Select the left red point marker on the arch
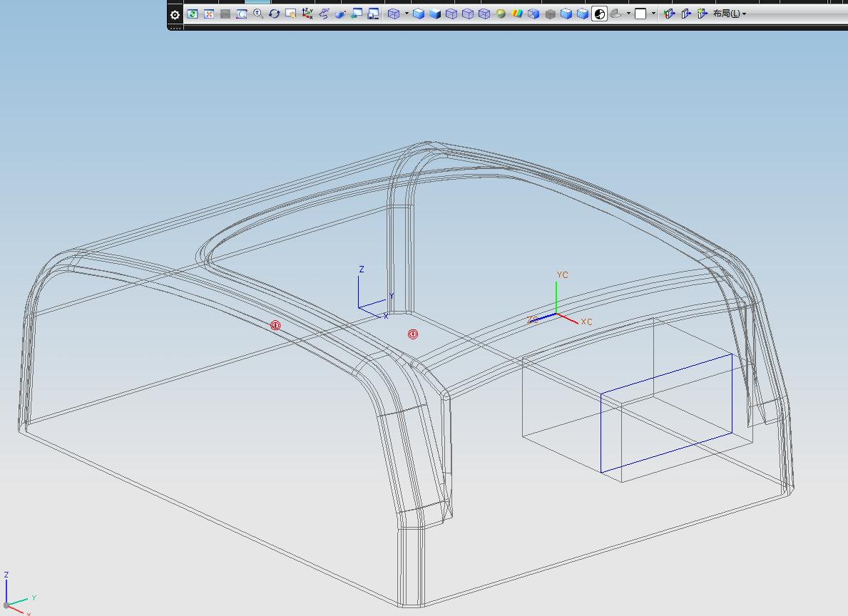848x616 pixels. pos(275,325)
